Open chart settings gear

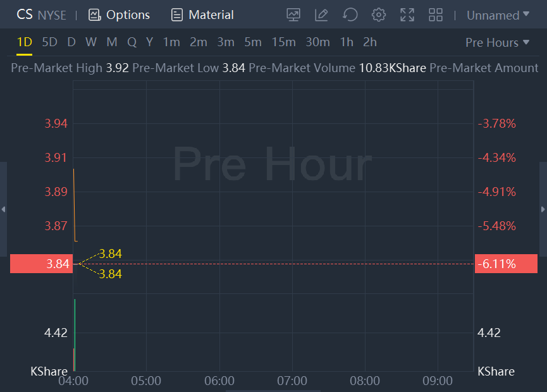379,15
